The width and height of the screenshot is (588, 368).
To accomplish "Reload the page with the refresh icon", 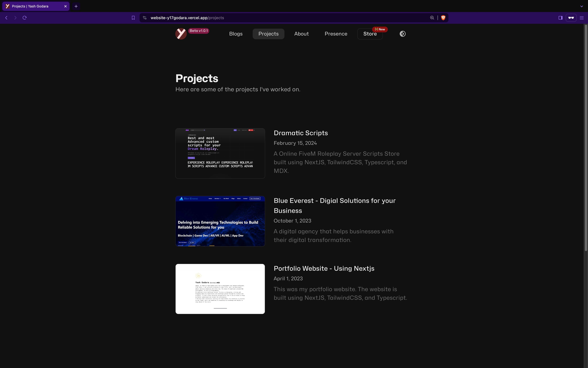I will coord(24,18).
